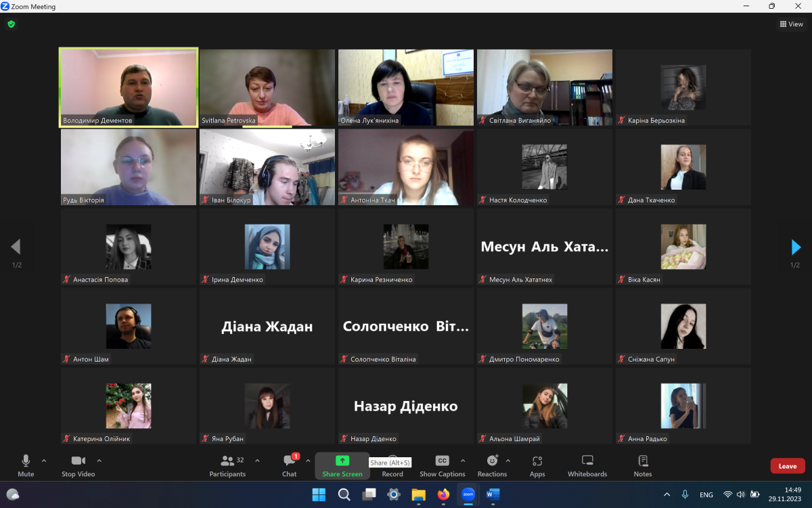Show hidden system tray icons
Screen dimensions: 812x508
(x=667, y=494)
